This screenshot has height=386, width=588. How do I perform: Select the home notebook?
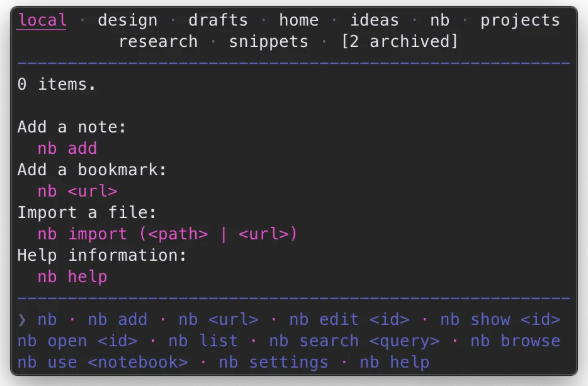click(298, 20)
